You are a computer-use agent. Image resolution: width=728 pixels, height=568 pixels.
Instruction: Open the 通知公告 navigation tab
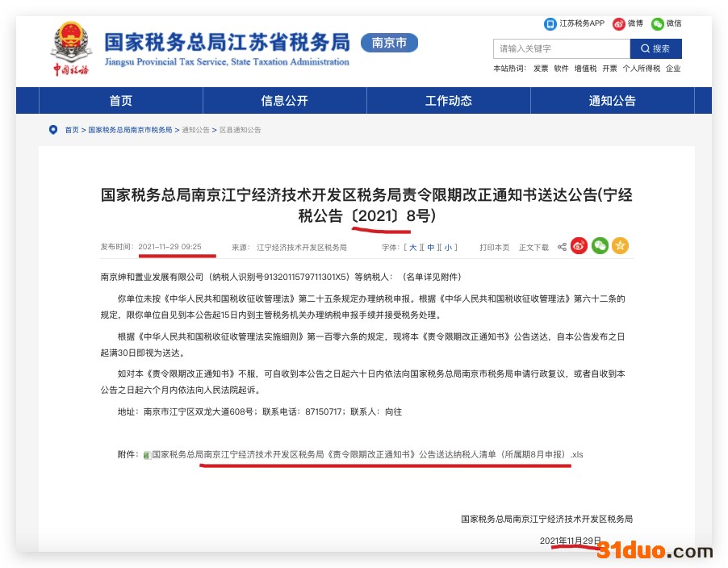613,101
